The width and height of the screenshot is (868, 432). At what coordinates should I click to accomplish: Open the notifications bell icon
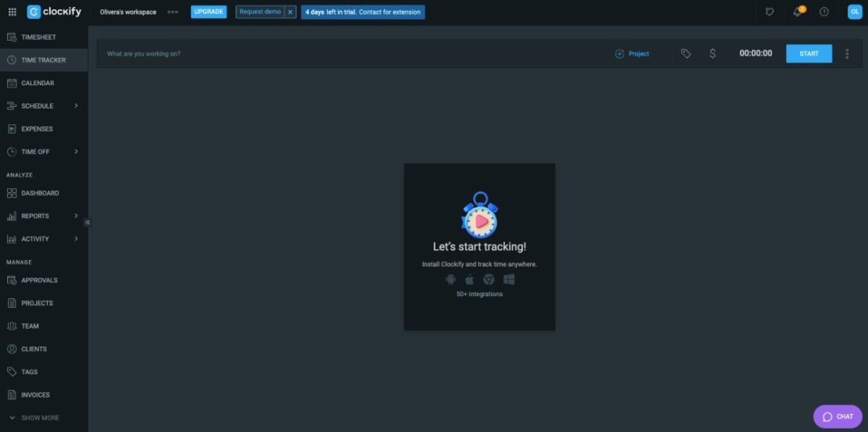[797, 12]
